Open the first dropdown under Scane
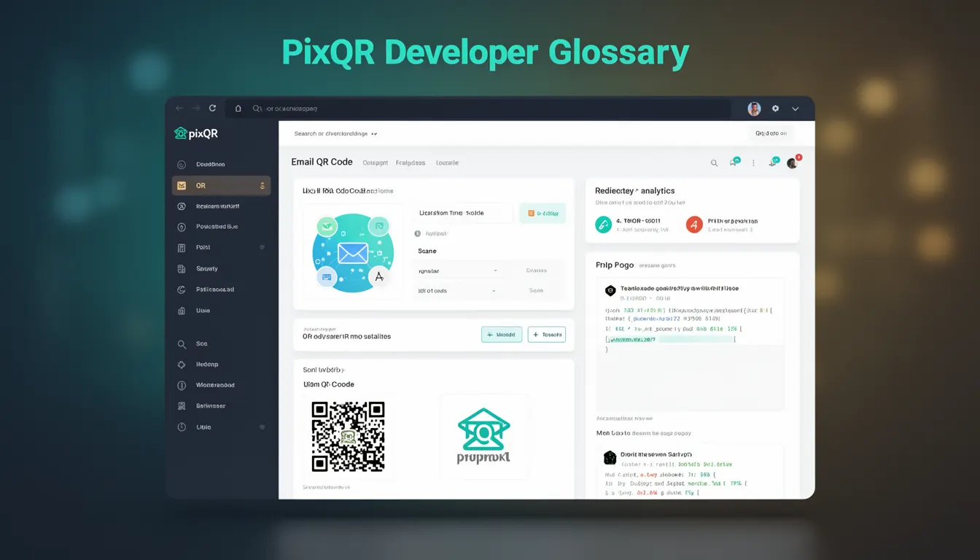Screen dimensions: 980x560 coord(458,271)
